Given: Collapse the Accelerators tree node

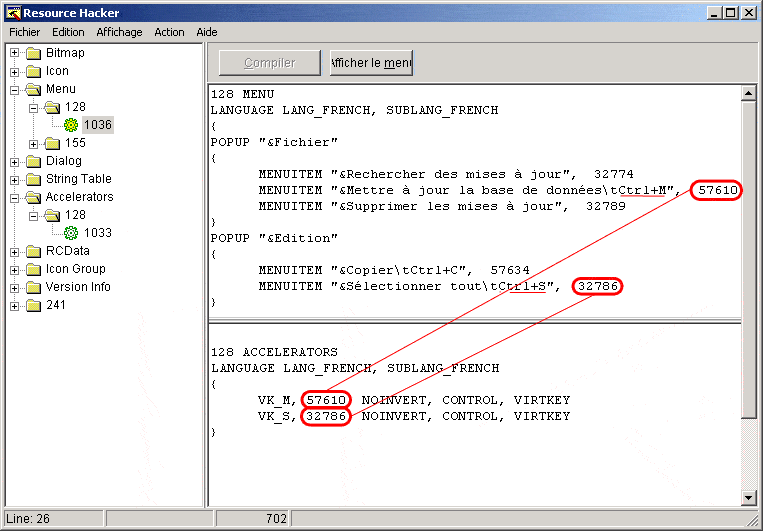Looking at the screenshot, I should [x=15, y=198].
